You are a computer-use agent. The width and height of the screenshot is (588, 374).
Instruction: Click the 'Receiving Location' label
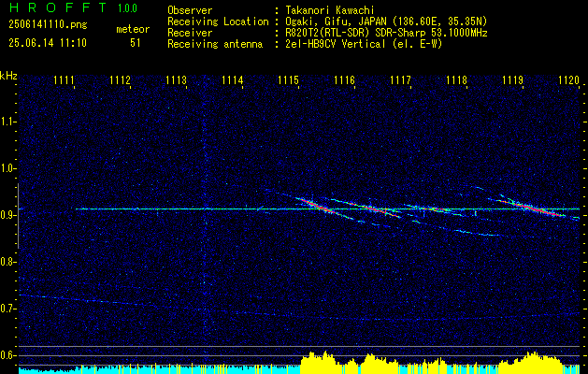pyautogui.click(x=218, y=22)
